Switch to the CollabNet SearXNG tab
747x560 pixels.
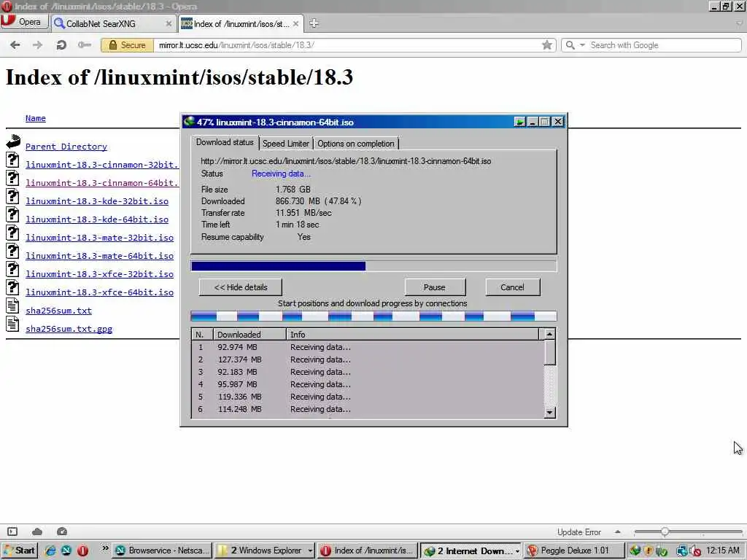point(101,24)
